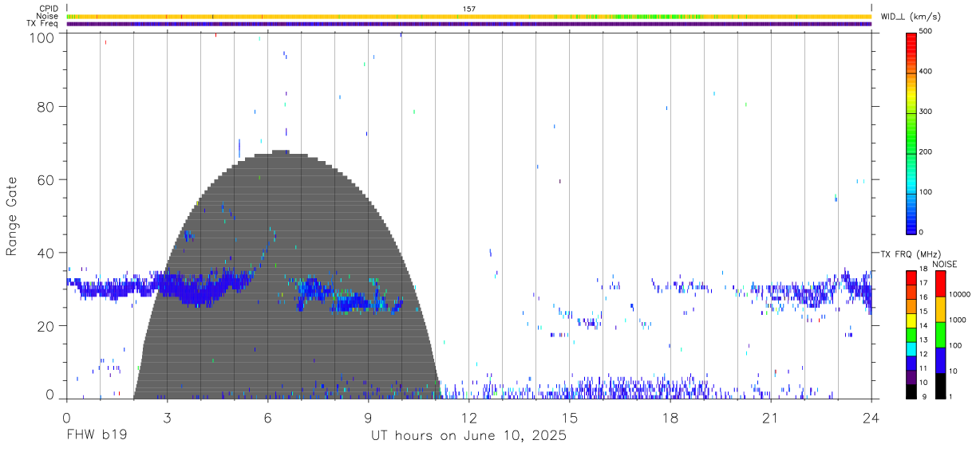Click the UT hours on June 10, 2025 title
This screenshot has width=980, height=452.
(x=468, y=436)
